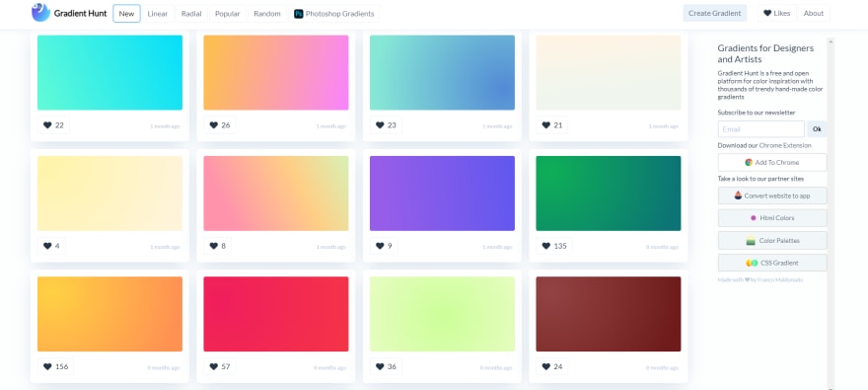
Task: Open the lime green gradient with 36 likes
Action: (x=442, y=314)
